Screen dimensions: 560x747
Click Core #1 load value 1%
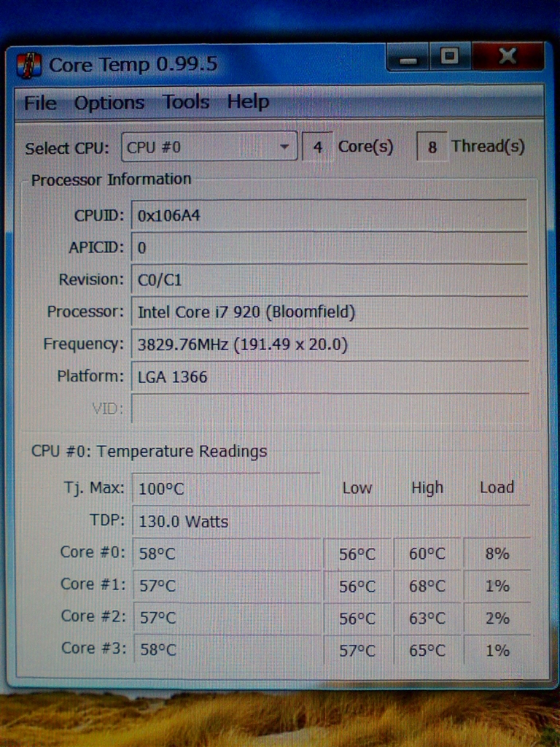pos(497,586)
